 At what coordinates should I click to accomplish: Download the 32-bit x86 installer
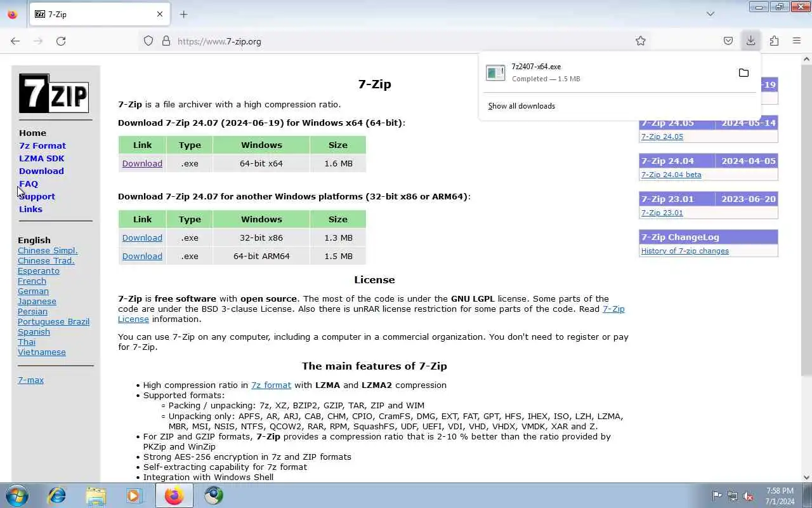point(142,237)
